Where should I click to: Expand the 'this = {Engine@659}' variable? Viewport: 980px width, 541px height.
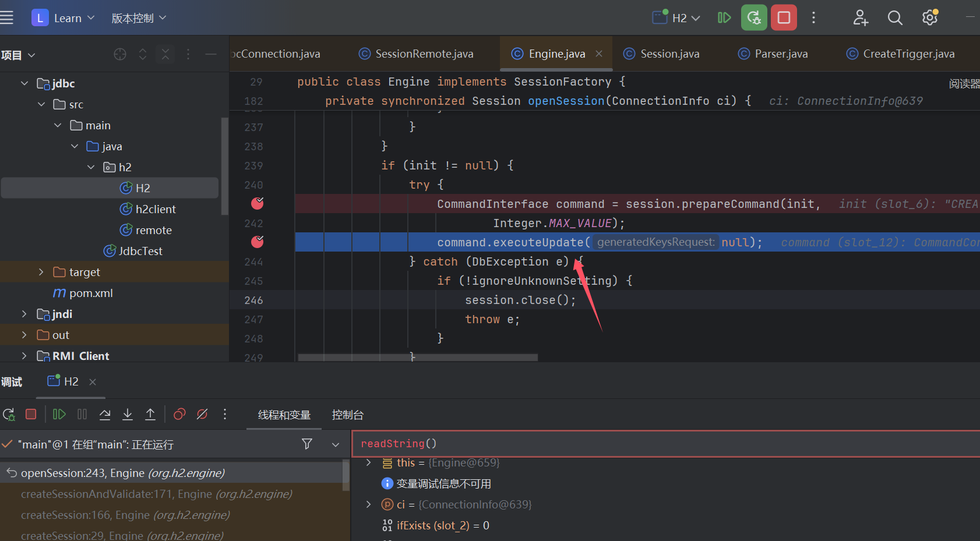coord(368,462)
